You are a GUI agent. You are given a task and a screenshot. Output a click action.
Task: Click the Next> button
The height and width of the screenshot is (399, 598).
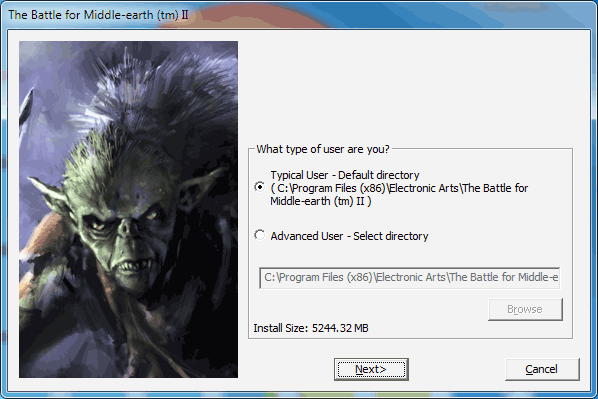click(x=371, y=369)
